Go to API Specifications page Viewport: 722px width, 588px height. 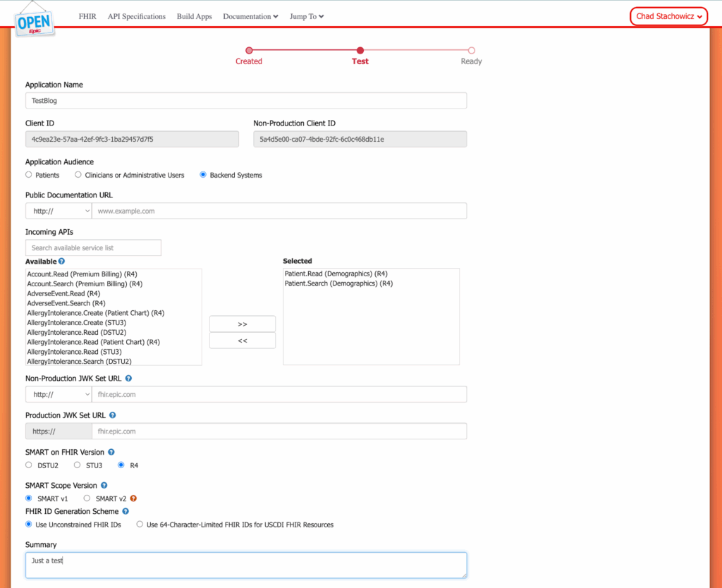(x=136, y=16)
